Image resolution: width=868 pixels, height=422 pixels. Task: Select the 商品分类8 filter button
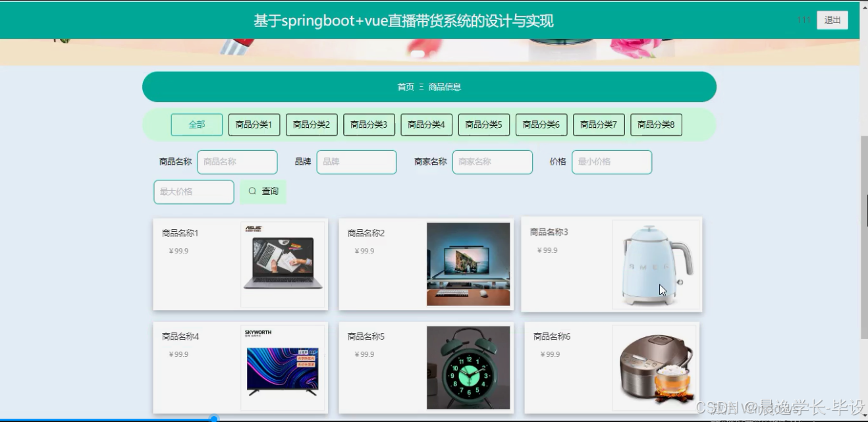[657, 124]
